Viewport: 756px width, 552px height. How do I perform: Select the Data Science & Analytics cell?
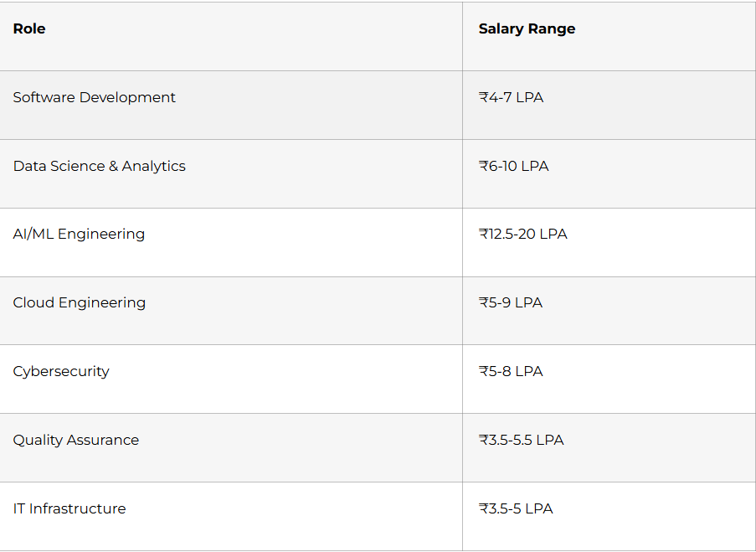[100, 167]
